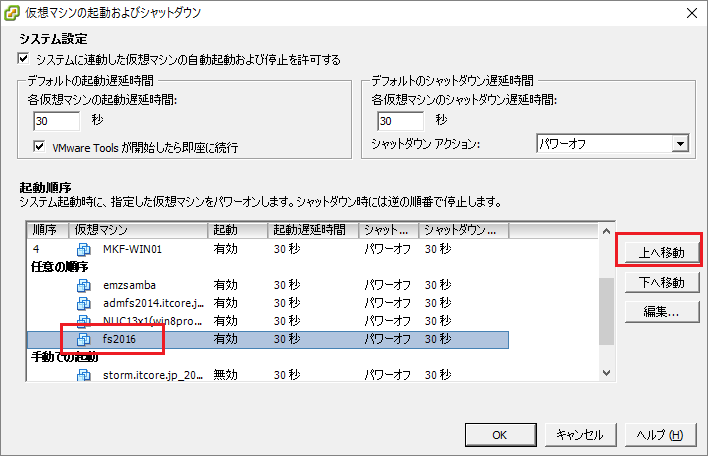This screenshot has height=456, width=708.
Task: Click the startup delay seconds input field
Action: coord(56,121)
